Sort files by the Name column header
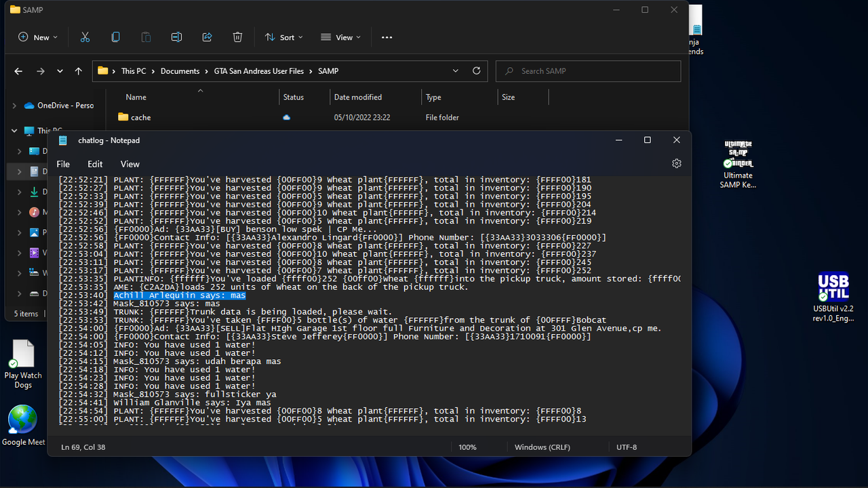868x488 pixels. click(136, 98)
